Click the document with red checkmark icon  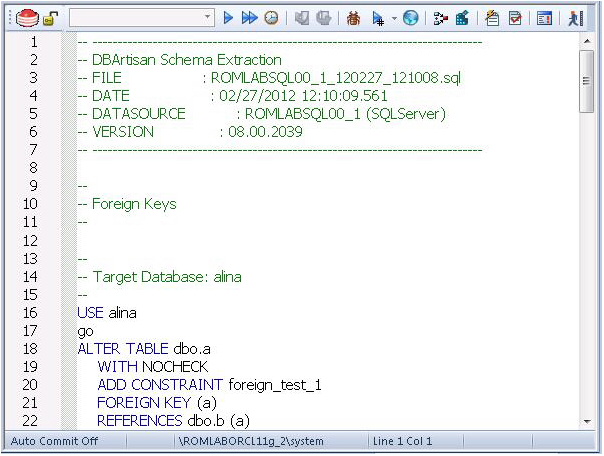click(515, 18)
